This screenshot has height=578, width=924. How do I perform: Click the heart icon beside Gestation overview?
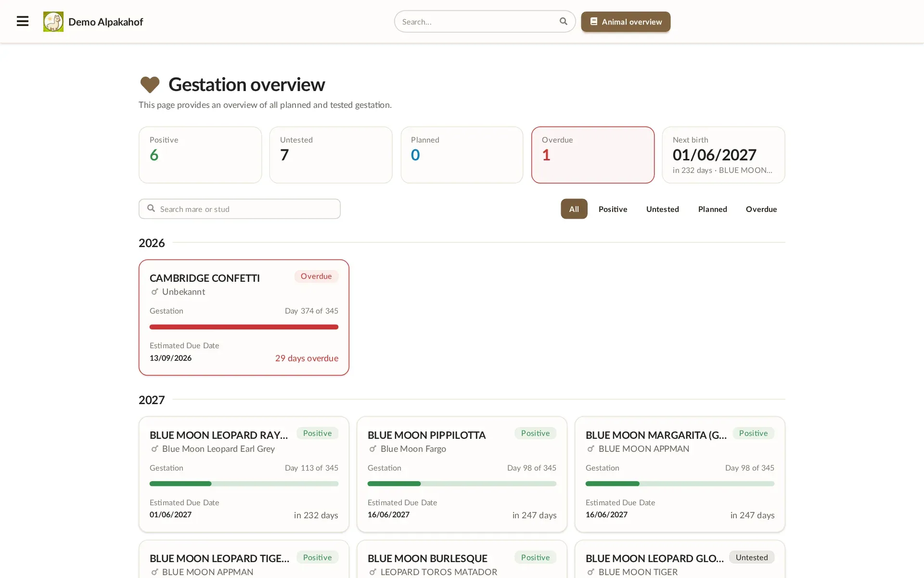(150, 85)
